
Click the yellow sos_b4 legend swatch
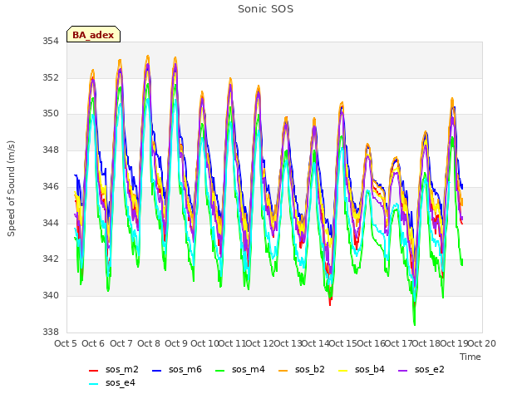coord(343,371)
